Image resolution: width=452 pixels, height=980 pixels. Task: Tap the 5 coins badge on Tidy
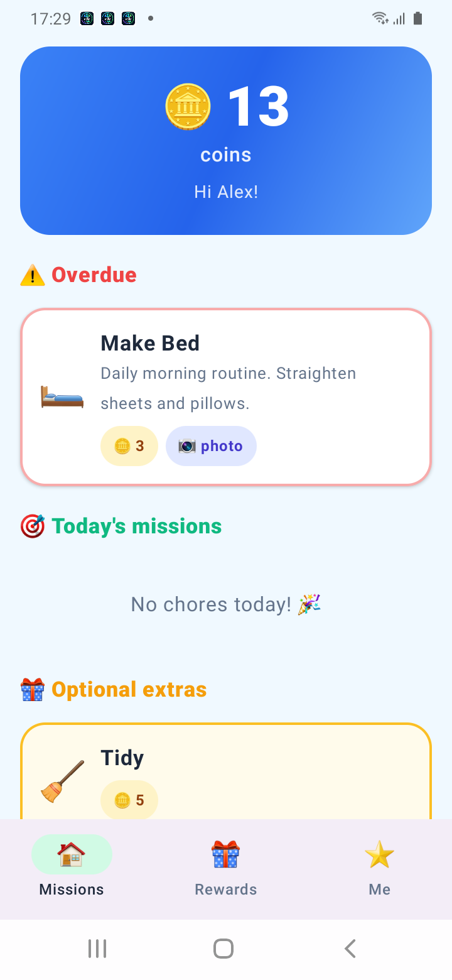[129, 800]
